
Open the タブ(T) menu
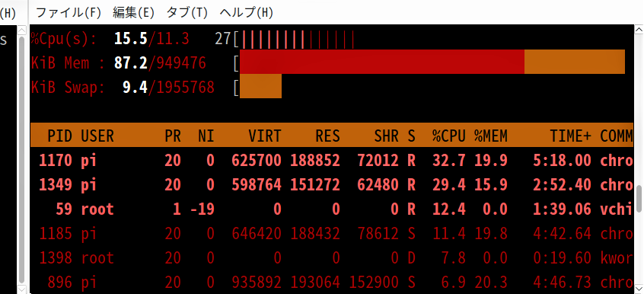[x=187, y=13]
